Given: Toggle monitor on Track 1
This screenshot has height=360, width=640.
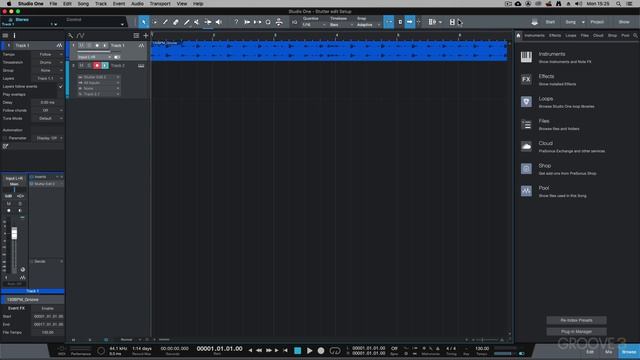Looking at the screenshot, I should (x=104, y=45).
